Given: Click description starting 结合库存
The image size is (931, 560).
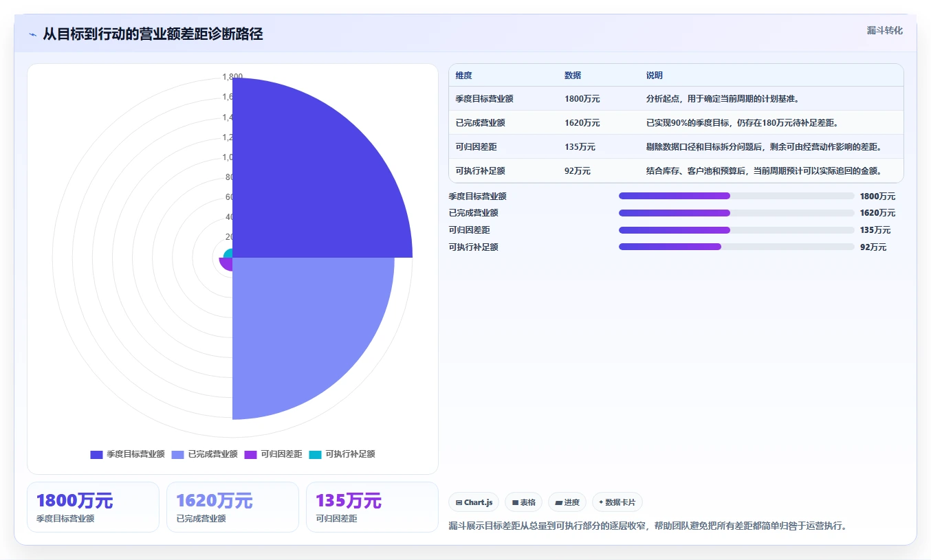Looking at the screenshot, I should pyautogui.click(x=764, y=171).
